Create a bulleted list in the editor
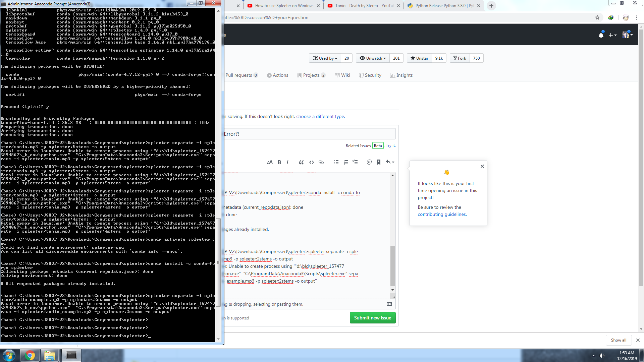The width and height of the screenshot is (644, 362). 336,162
